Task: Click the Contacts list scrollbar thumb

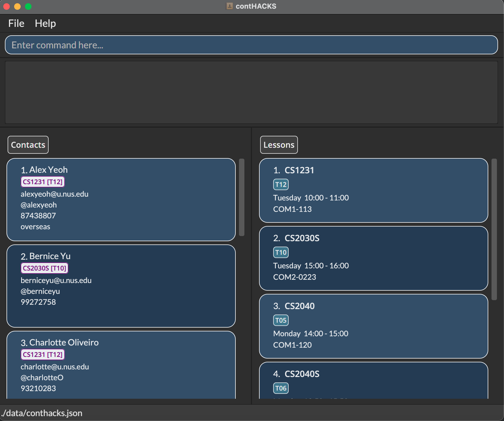Action: pos(241,197)
